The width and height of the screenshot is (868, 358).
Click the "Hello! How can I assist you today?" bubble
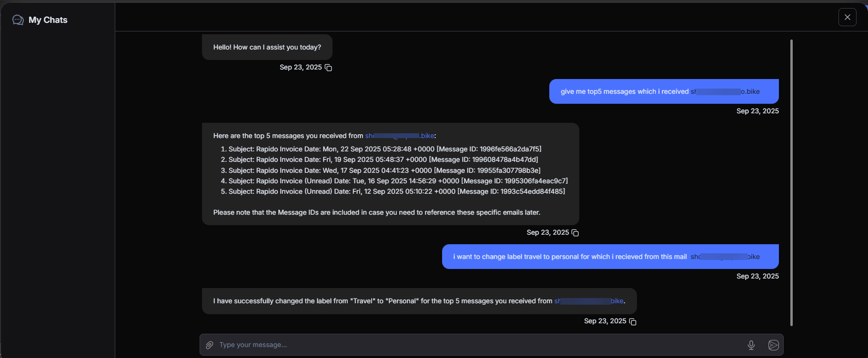pyautogui.click(x=267, y=48)
